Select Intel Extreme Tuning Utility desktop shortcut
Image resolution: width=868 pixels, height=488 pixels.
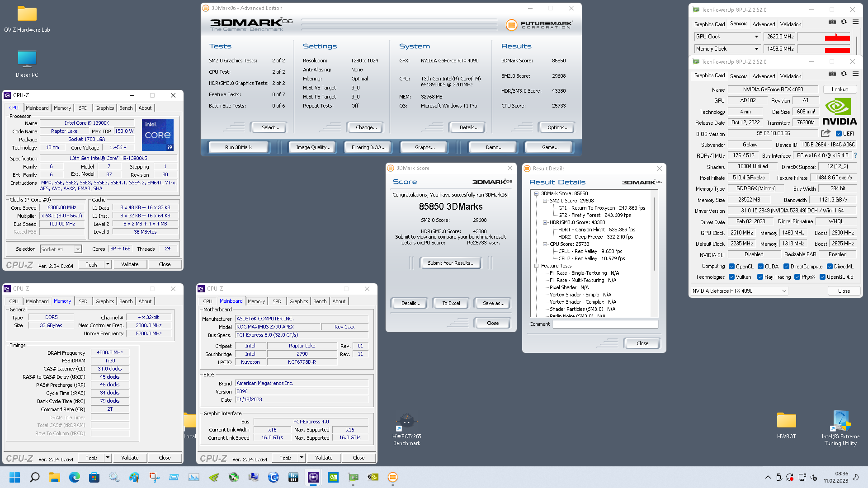[x=840, y=428]
